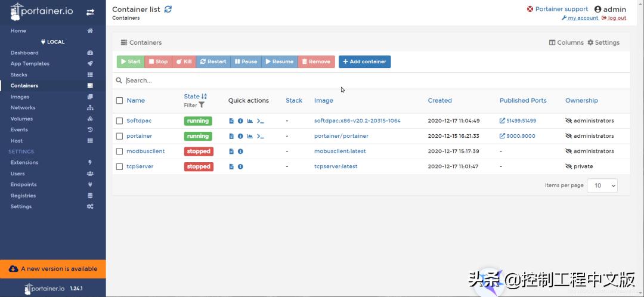The height and width of the screenshot is (297, 644).
Task: Expand the table Settings menu
Action: click(603, 43)
